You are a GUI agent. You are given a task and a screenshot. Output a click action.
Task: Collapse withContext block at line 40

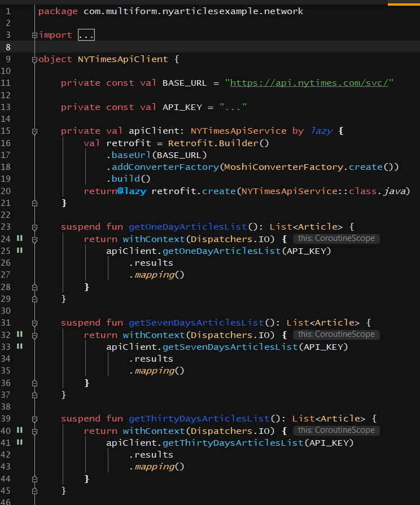click(x=34, y=431)
